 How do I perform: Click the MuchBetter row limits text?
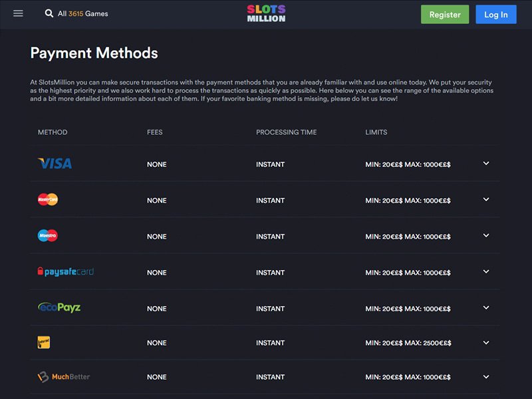(x=408, y=377)
